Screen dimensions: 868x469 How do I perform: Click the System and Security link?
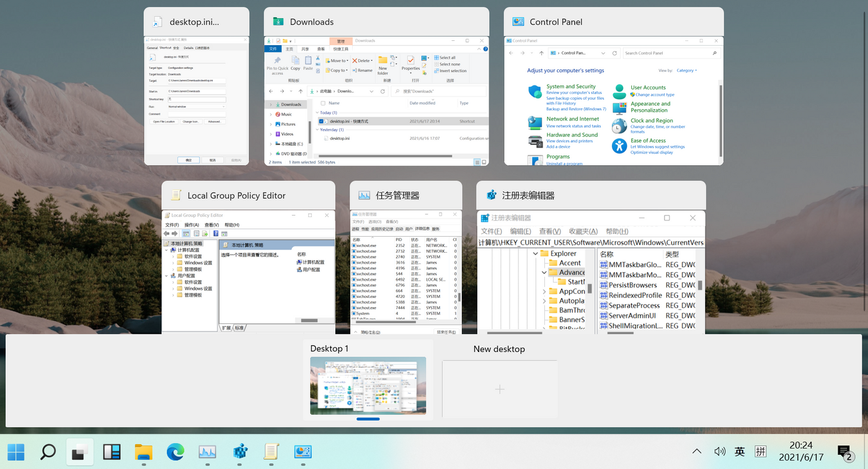[x=571, y=87]
